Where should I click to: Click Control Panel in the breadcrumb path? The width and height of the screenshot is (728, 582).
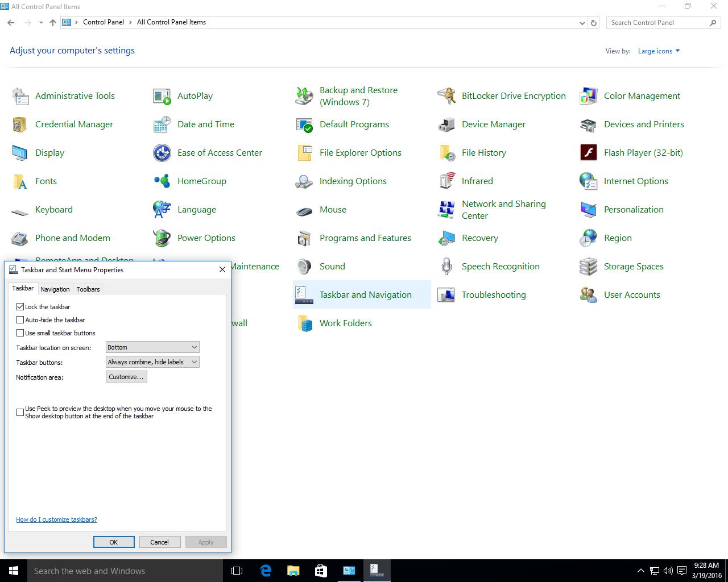104,22
